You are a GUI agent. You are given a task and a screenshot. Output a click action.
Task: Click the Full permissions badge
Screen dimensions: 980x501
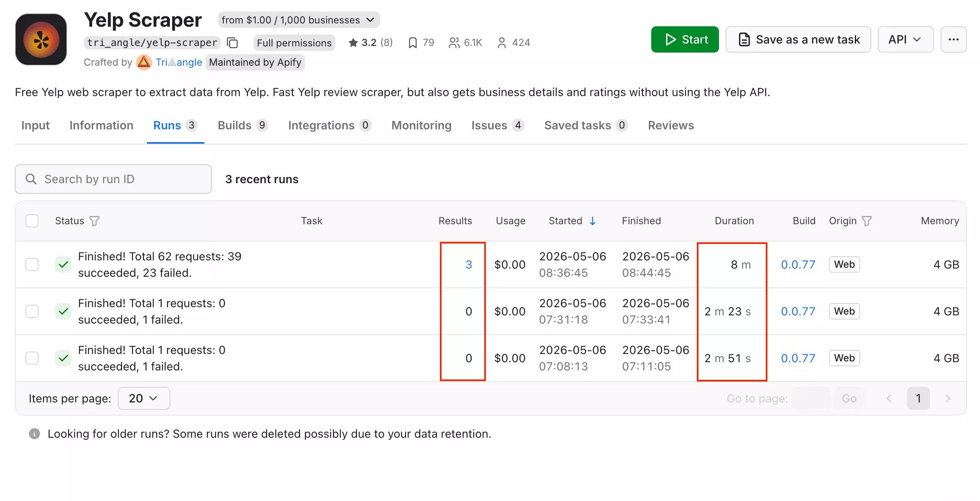pyautogui.click(x=294, y=43)
